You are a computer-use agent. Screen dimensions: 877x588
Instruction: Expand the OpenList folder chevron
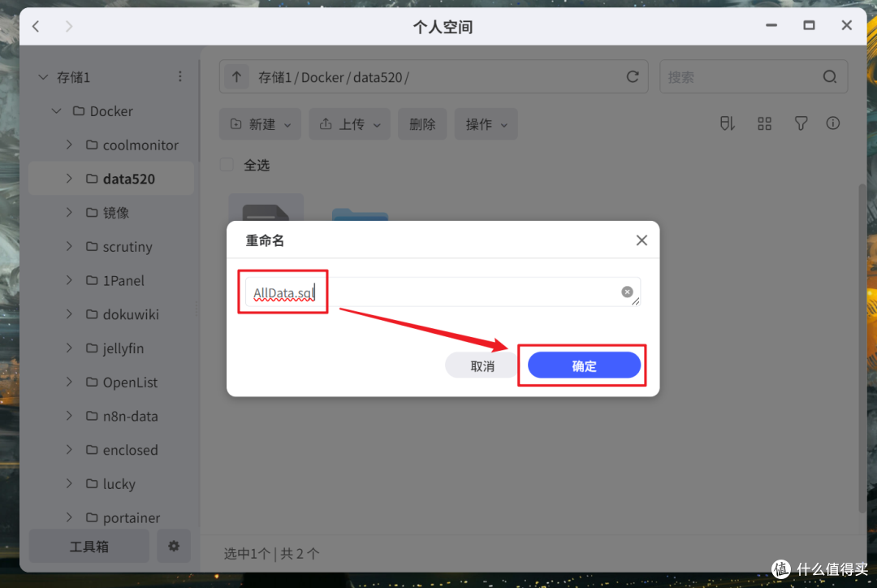[69, 382]
